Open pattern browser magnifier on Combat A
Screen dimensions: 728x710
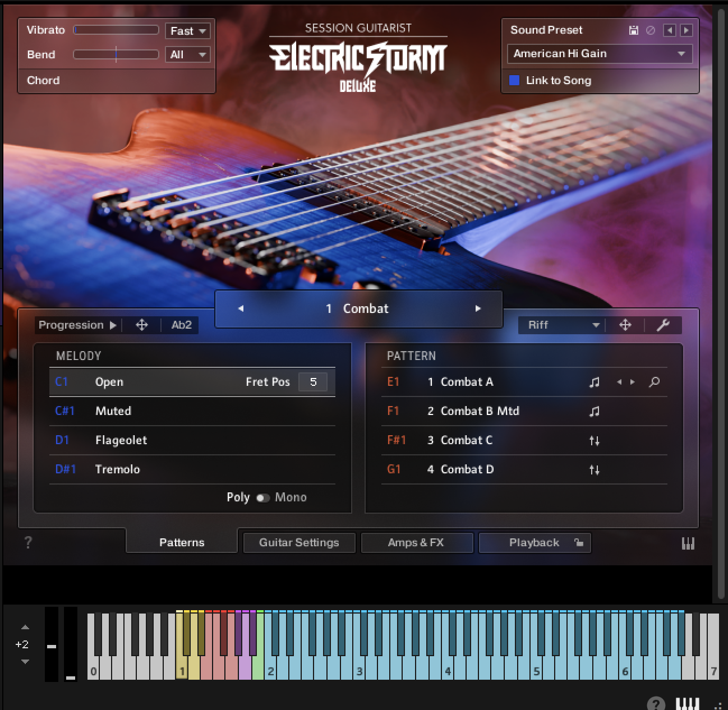tap(654, 382)
